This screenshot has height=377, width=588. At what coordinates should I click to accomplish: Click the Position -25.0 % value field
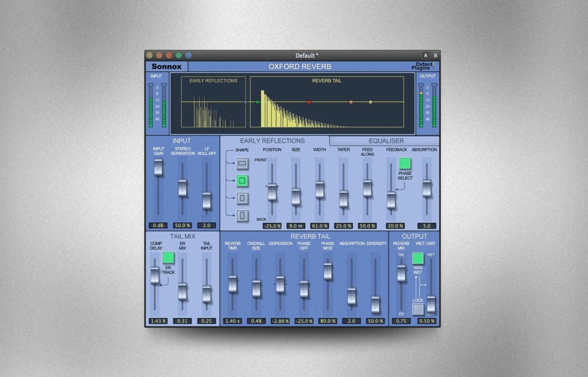coord(272,226)
